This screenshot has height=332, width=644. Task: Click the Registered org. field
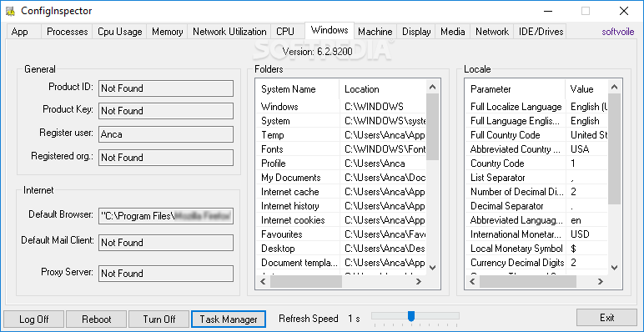[166, 158]
